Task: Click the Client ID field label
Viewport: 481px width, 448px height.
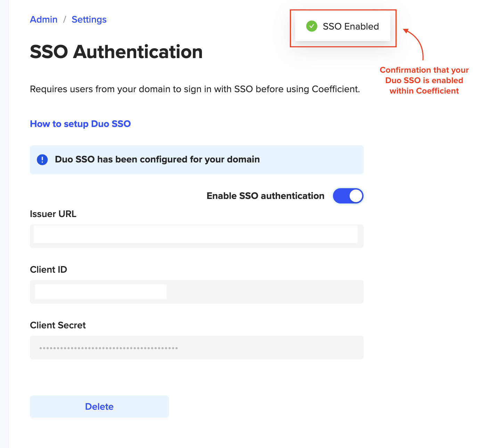Action: coord(49,270)
